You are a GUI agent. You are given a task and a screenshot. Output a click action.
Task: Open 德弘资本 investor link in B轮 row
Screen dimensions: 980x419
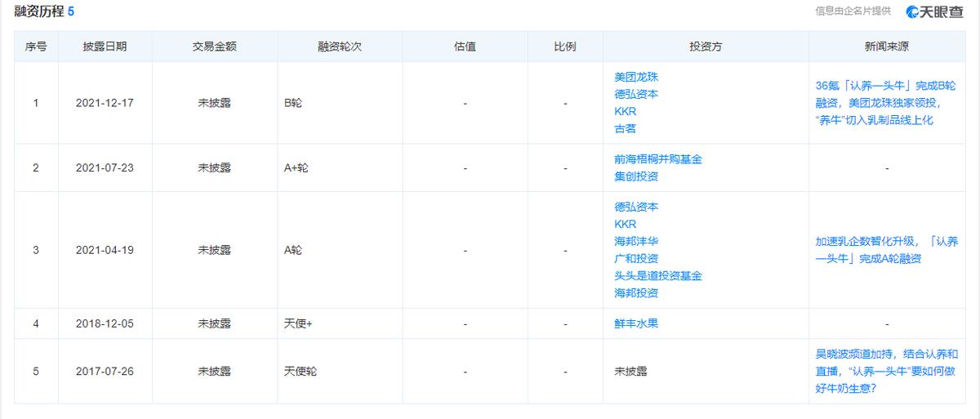(636, 94)
